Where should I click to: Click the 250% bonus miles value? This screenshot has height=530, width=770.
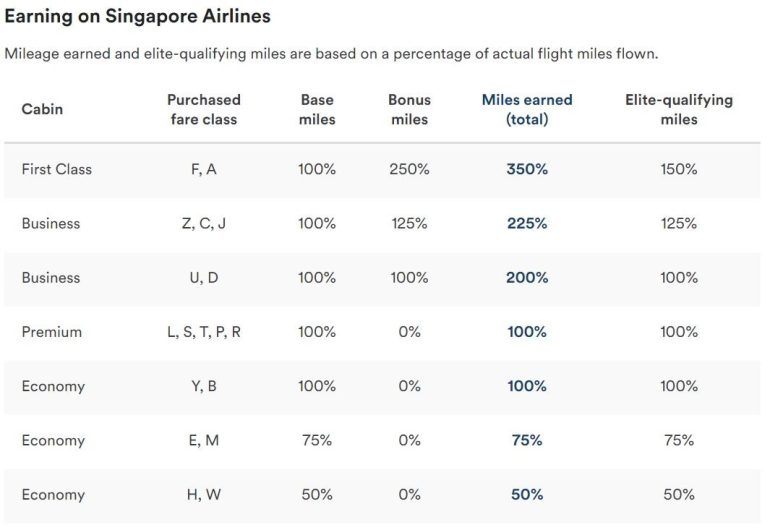[409, 169]
